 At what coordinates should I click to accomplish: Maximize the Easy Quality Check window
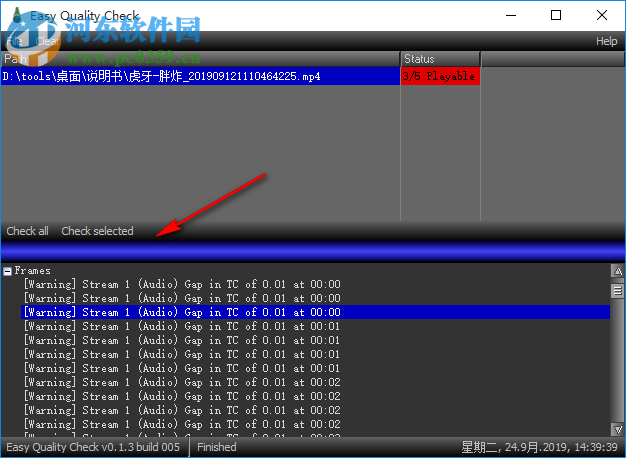[556, 16]
